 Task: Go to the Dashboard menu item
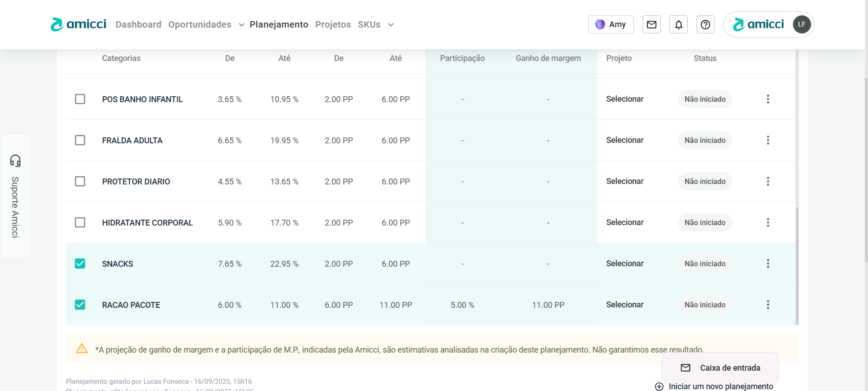[138, 24]
